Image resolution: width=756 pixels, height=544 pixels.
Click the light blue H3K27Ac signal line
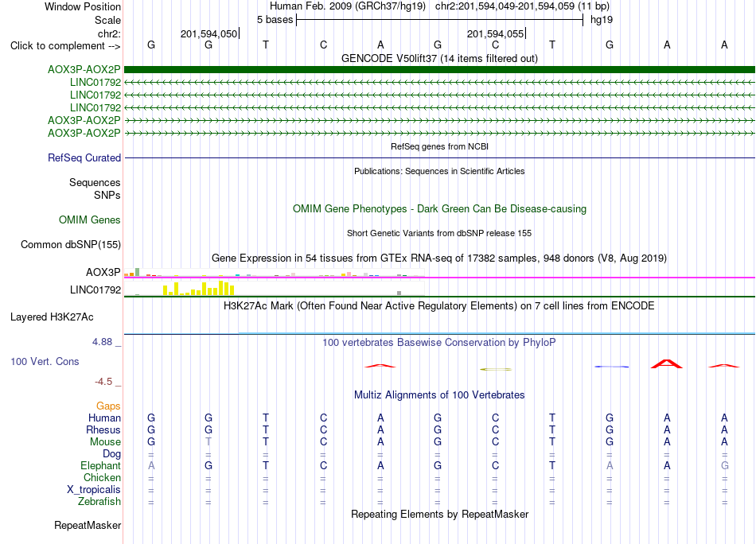point(497,333)
